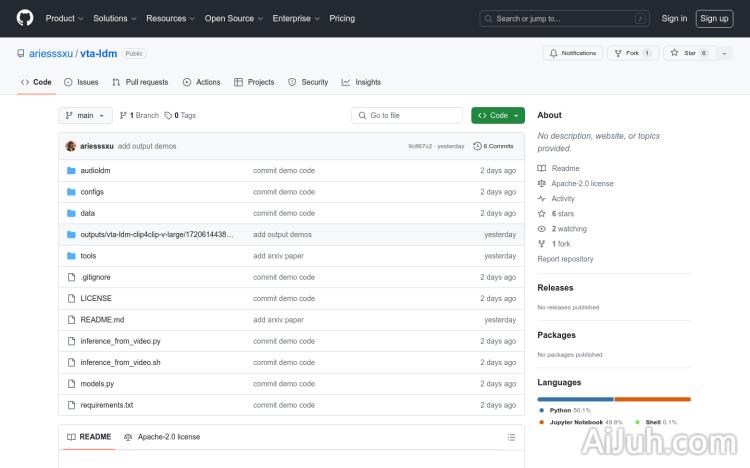Image resolution: width=750 pixels, height=468 pixels.
Task: Open the 6 Commits history link
Action: point(494,146)
